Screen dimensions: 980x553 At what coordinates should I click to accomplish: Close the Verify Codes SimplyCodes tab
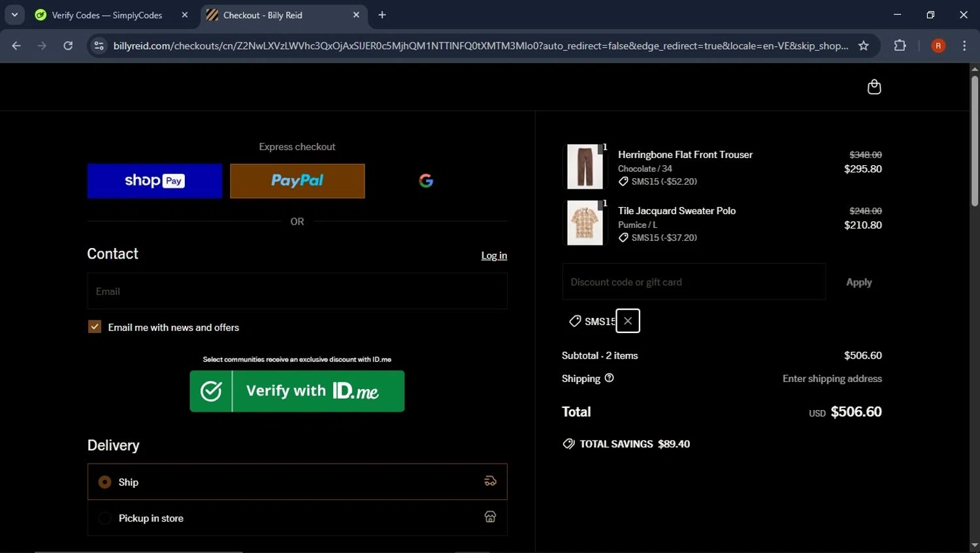[x=185, y=15]
